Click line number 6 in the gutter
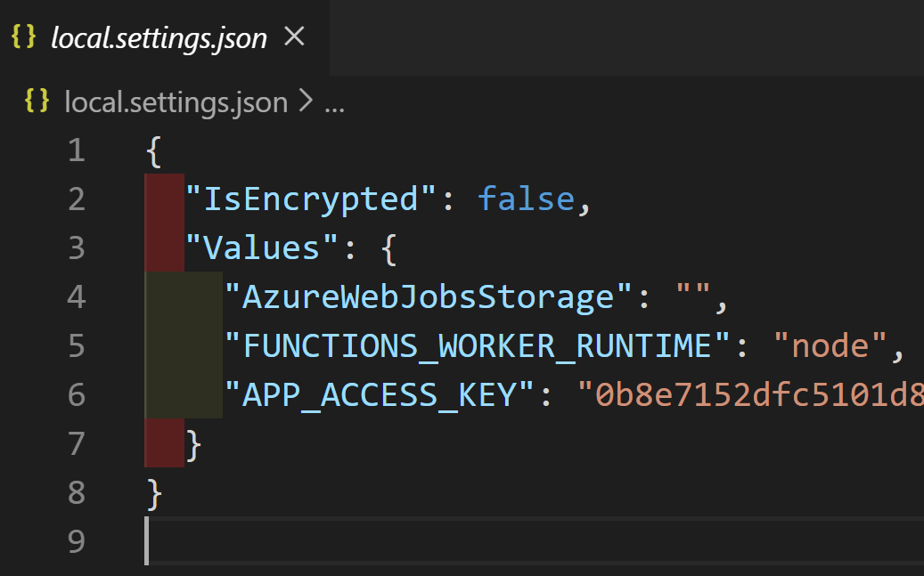 pos(76,394)
